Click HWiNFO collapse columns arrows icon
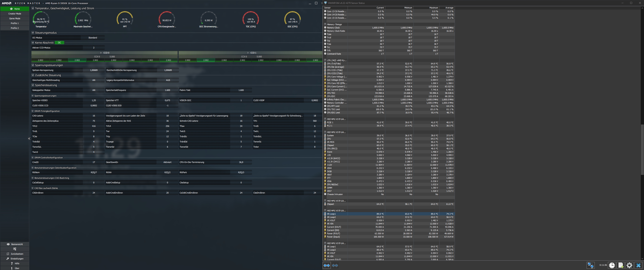The image size is (644, 270). [335, 266]
